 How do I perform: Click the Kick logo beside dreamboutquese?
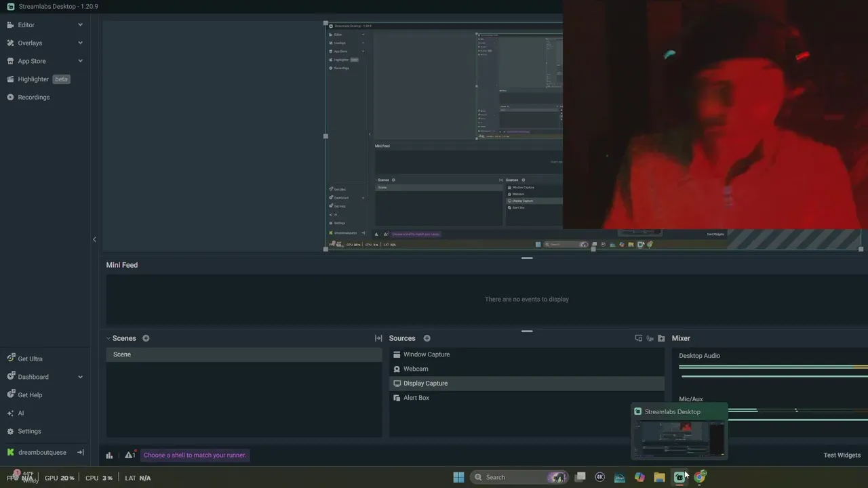[10, 452]
